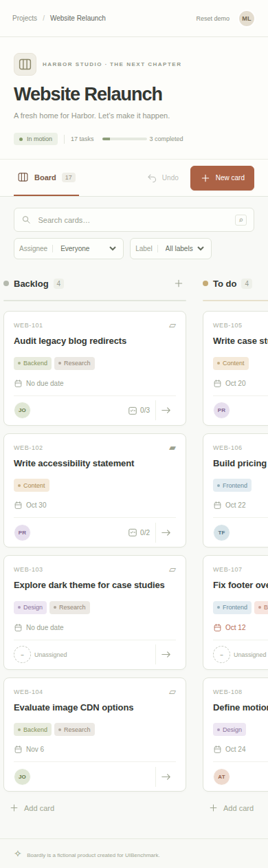
Task: Click the magnifier icon in the search field
Action: pyautogui.click(x=26, y=220)
